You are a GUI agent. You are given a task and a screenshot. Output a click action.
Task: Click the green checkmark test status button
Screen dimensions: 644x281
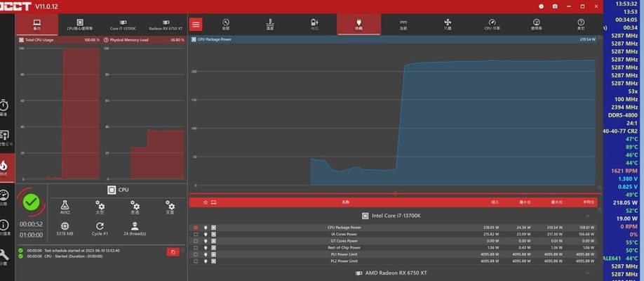tap(31, 202)
